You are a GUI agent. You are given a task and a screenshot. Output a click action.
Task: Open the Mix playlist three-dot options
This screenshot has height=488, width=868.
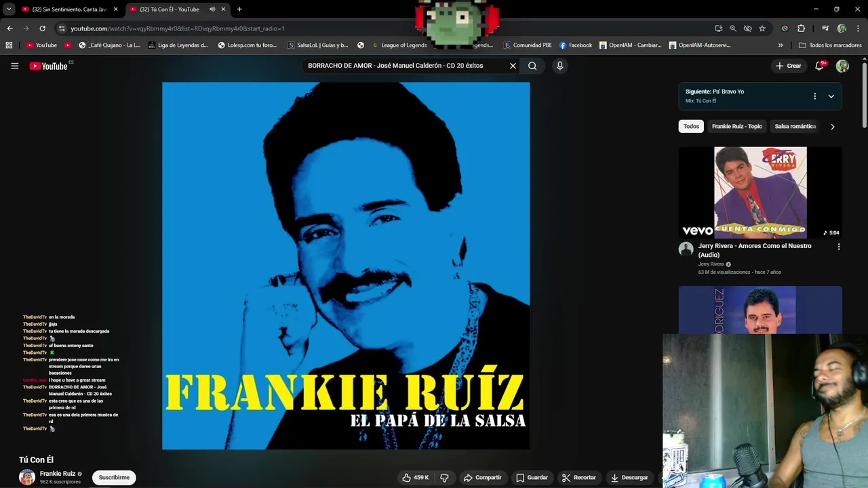click(x=814, y=96)
